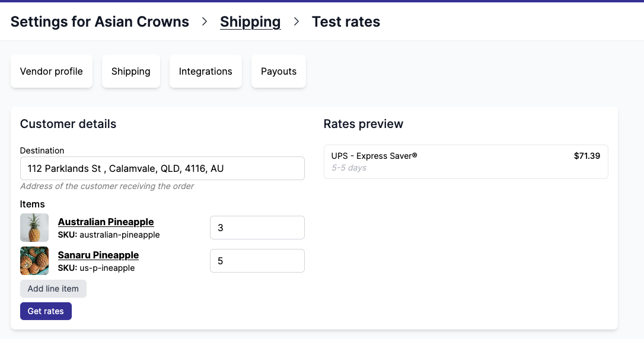644x339 pixels.
Task: Click the Items section label
Action: click(x=33, y=204)
